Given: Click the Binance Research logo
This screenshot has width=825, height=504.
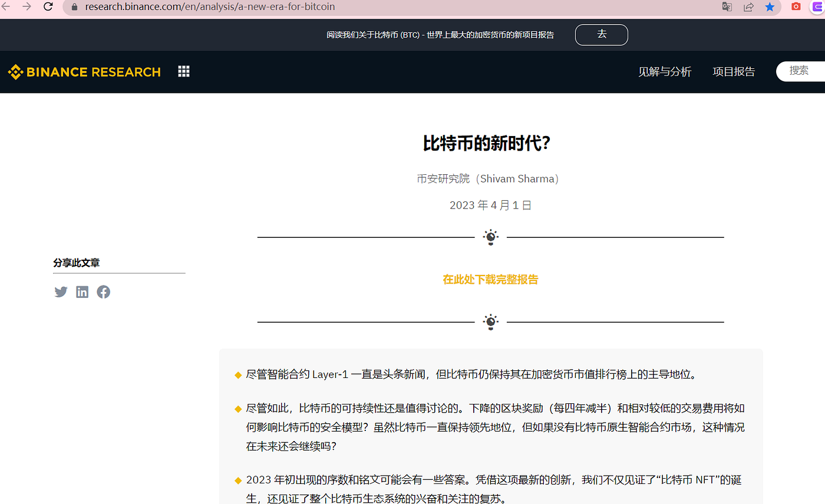Looking at the screenshot, I should (x=84, y=72).
